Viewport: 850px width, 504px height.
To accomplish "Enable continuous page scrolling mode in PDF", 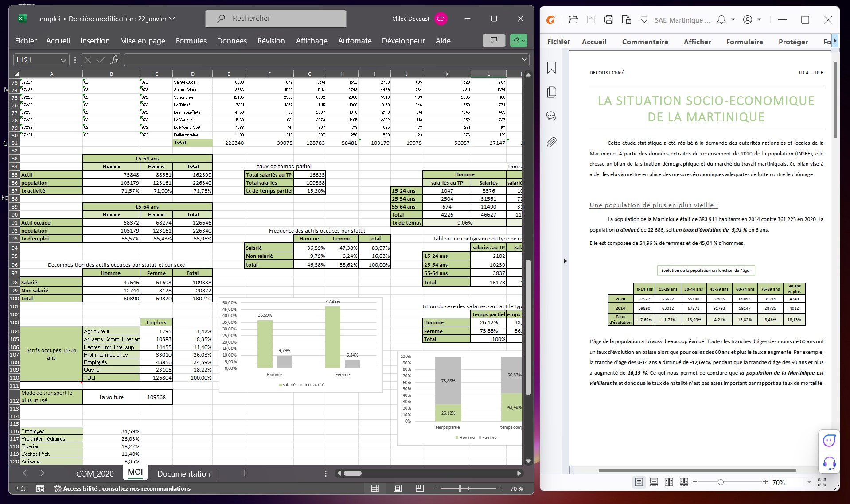I will click(x=654, y=482).
